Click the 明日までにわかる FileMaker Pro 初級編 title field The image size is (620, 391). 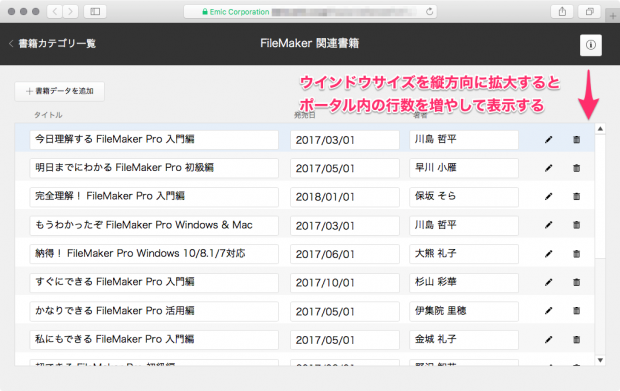[154, 168]
